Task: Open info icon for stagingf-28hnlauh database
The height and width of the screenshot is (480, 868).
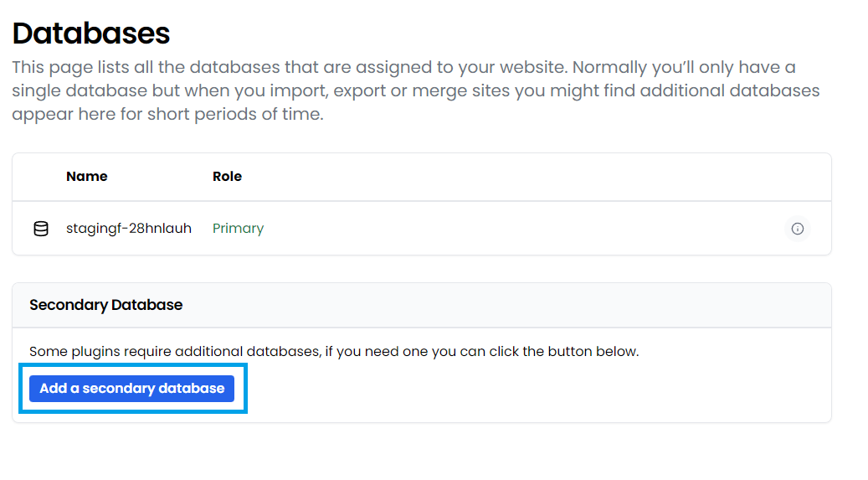Action: click(x=797, y=229)
